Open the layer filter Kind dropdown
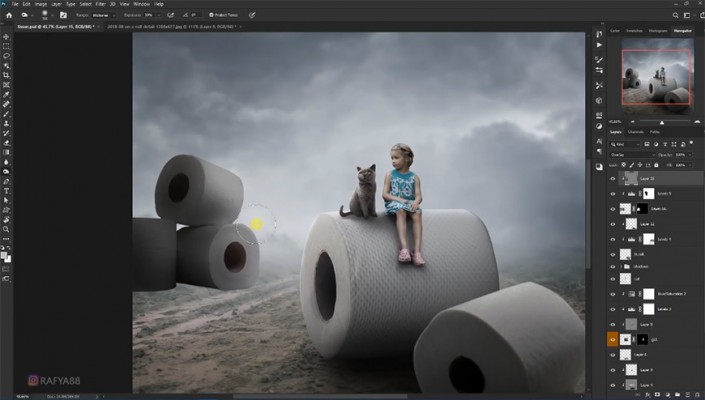This screenshot has height=400, width=705. [x=625, y=144]
